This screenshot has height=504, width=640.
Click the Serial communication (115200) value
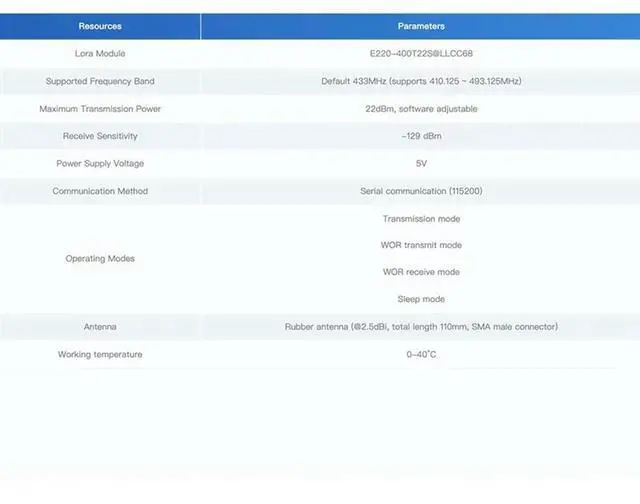pos(421,191)
